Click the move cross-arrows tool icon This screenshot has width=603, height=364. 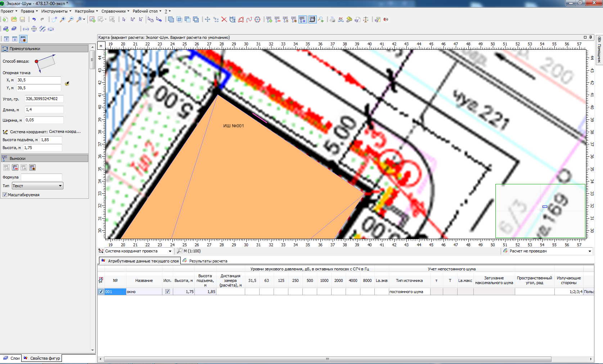207,19
